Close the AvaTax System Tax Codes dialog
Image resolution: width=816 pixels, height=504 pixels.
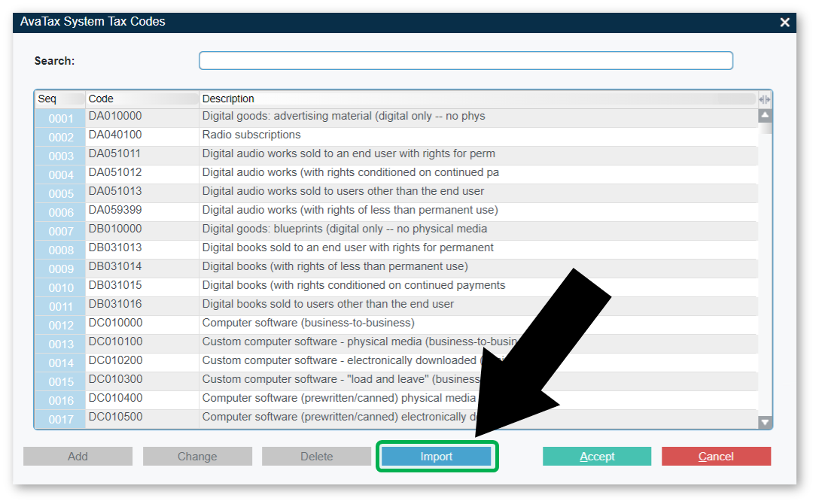785,23
